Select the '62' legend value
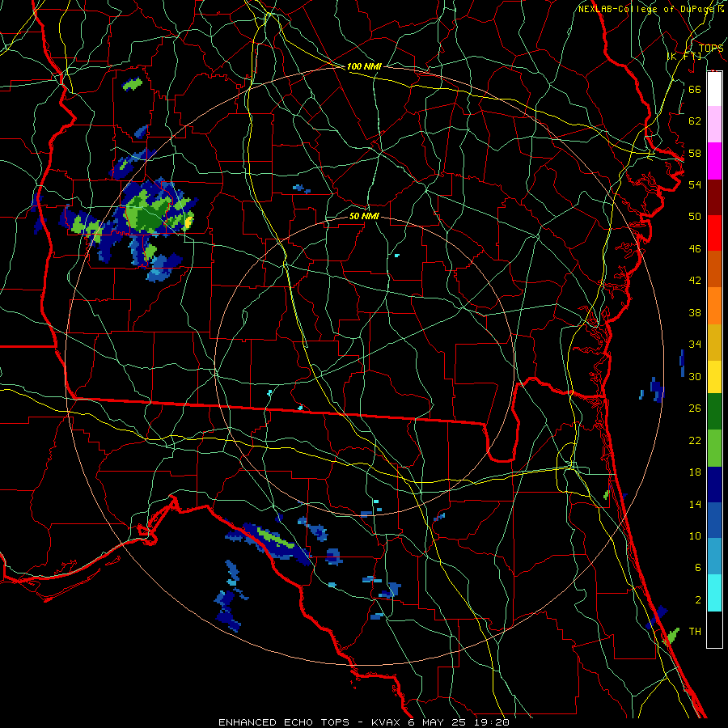728x728 pixels. (695, 121)
